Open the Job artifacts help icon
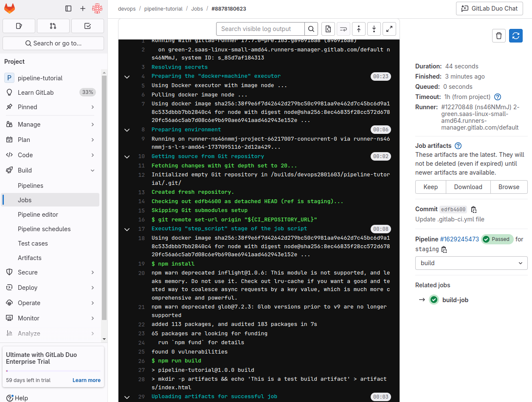 point(459,146)
